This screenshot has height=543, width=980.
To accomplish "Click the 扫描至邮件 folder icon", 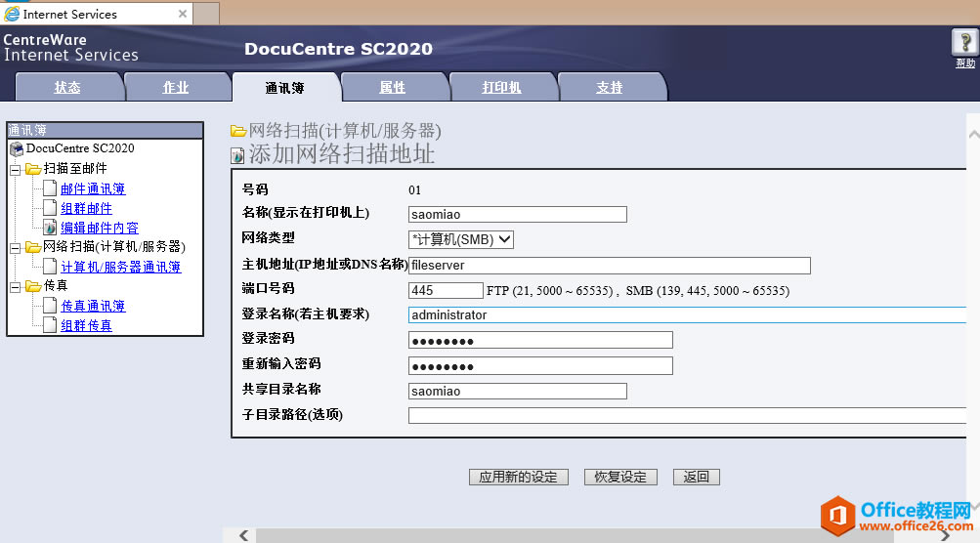I will 33,169.
